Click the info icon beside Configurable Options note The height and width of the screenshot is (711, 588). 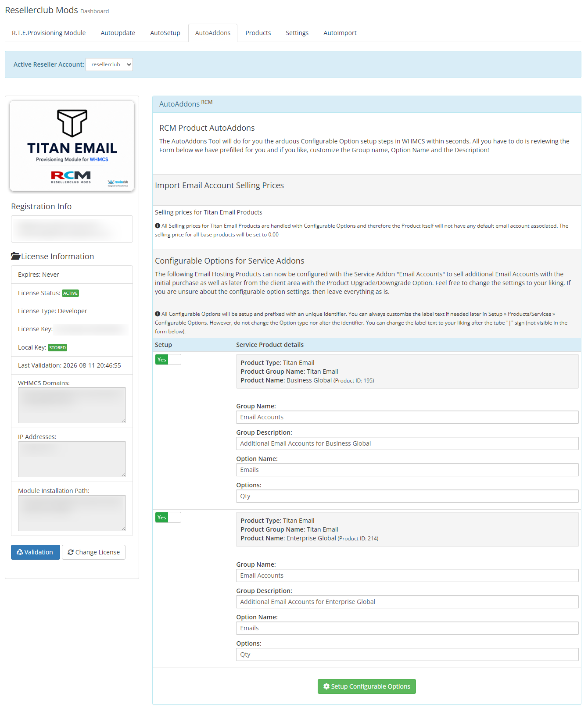click(158, 314)
